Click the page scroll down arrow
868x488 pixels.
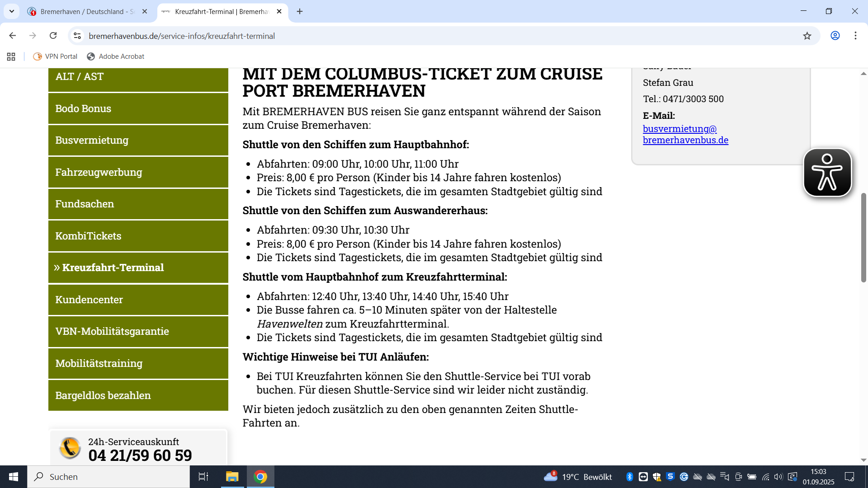pos(863,460)
